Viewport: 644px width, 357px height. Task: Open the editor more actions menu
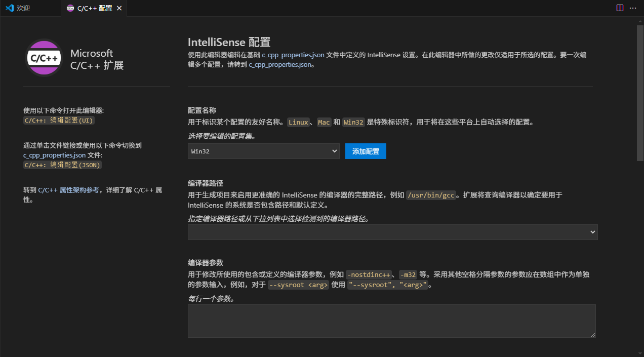pos(633,8)
